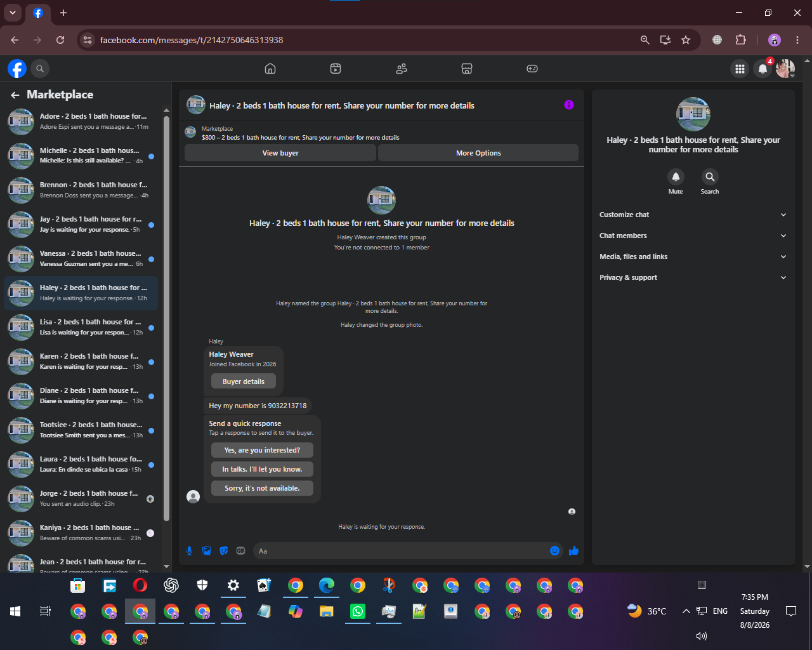The height and width of the screenshot is (650, 812).
Task: Open a new browser tab
Action: [63, 13]
